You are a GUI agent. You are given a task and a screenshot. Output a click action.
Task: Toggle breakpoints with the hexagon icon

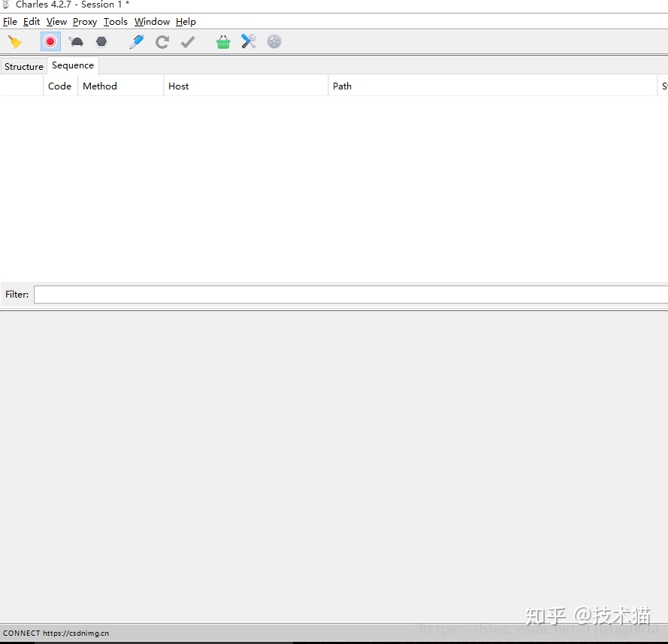tap(101, 42)
